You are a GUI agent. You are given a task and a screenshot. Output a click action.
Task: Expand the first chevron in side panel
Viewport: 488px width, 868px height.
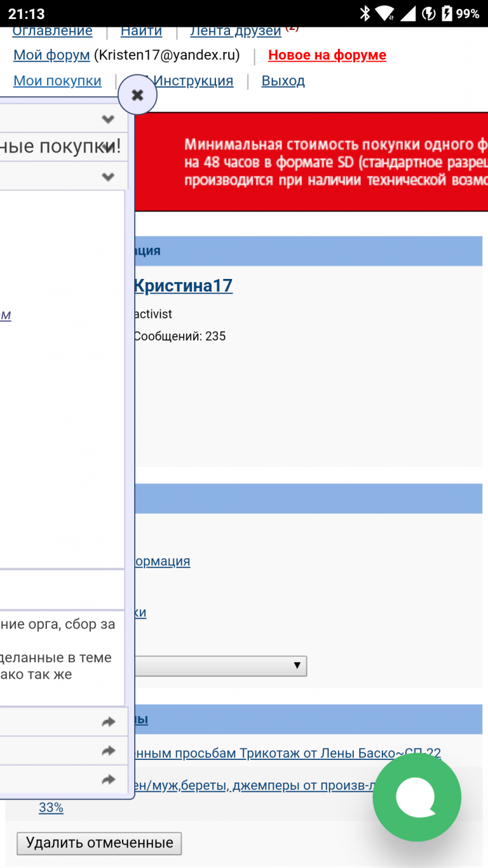(108, 119)
